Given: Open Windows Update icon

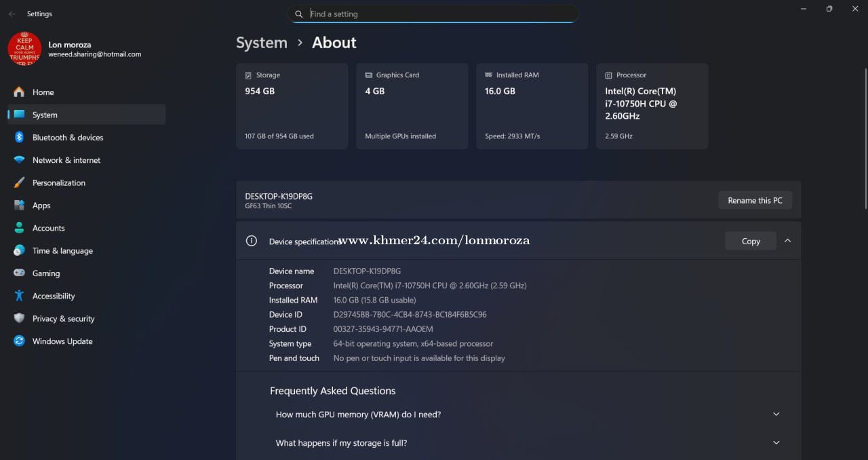Looking at the screenshot, I should coord(19,341).
